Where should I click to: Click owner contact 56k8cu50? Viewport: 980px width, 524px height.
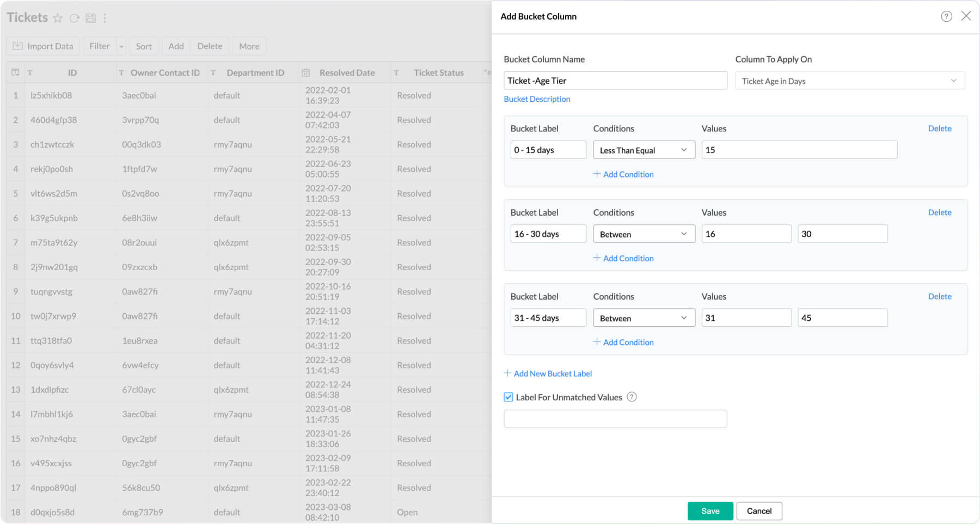pos(141,488)
